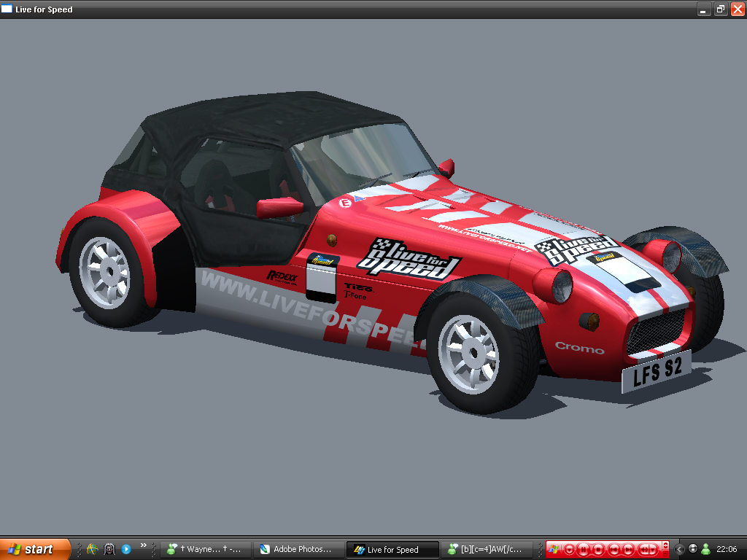
Task: Open the Windows start menu
Action: [x=35, y=549]
